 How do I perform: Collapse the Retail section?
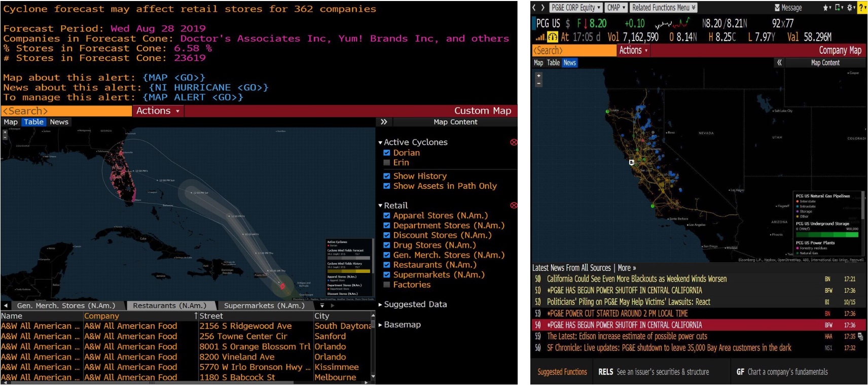380,205
